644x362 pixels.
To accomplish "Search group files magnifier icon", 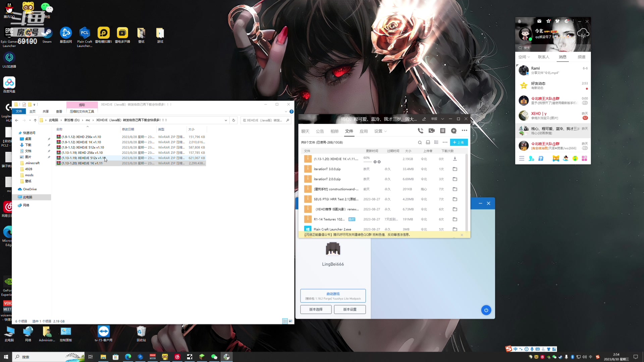I will pos(420,142).
